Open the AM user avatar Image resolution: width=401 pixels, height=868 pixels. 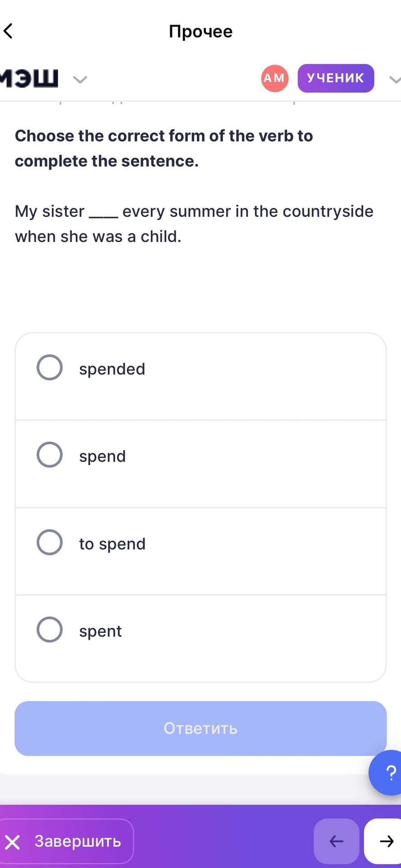point(275,78)
